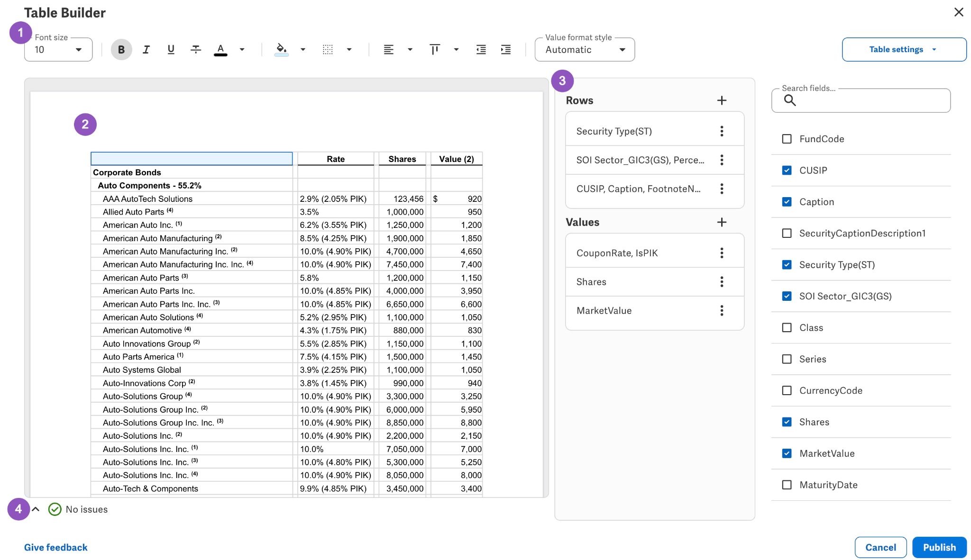Click the cell borders icon

pos(328,49)
